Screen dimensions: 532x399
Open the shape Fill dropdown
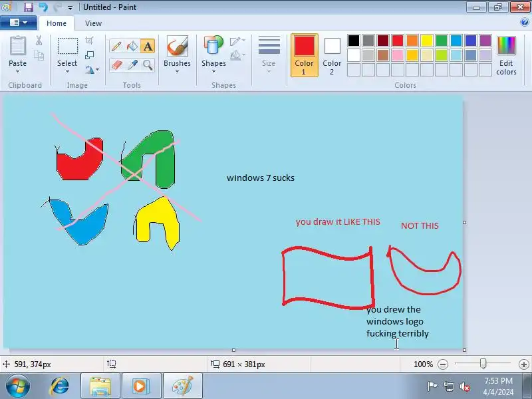click(x=237, y=55)
